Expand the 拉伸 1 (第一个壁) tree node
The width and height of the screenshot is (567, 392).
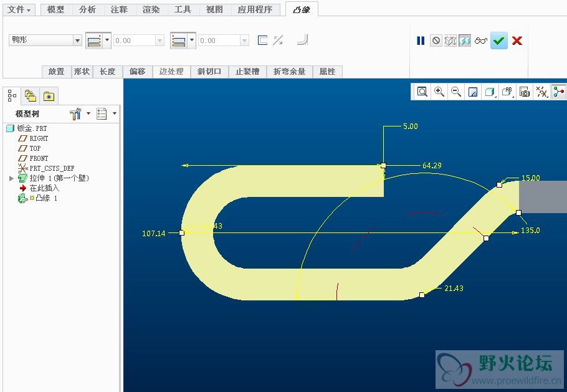tap(11, 178)
